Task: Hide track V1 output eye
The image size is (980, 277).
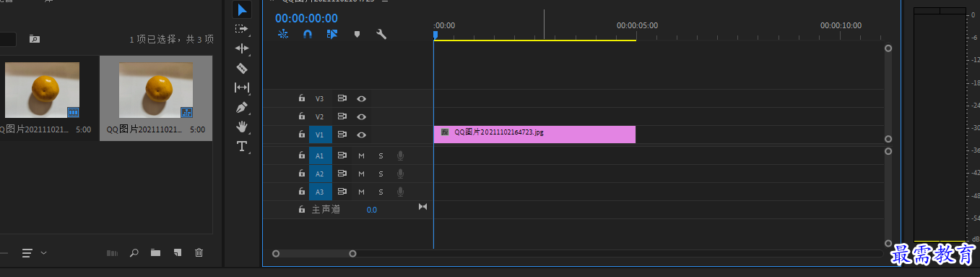Action: [361, 135]
